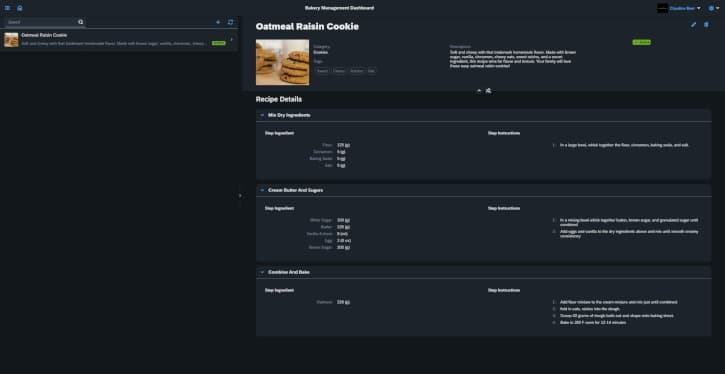Click the Oatmeal Raisin Cookie page title
Image resolution: width=725 pixels, height=374 pixels.
pos(307,27)
